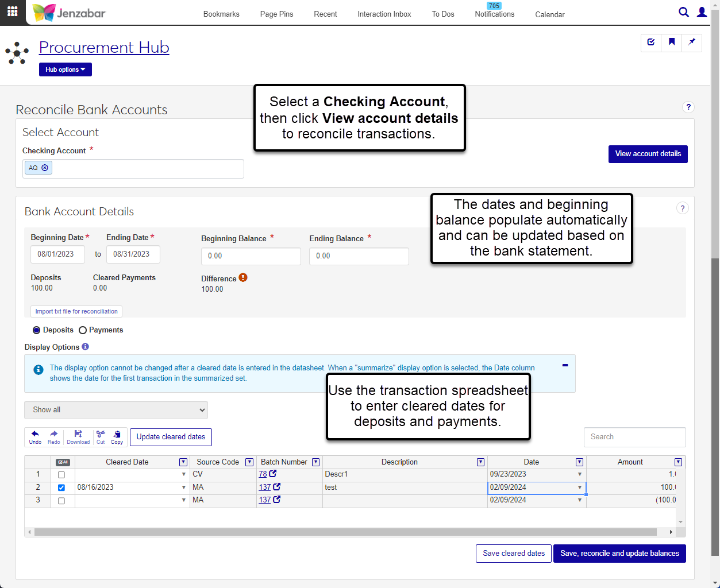This screenshot has width=720, height=588.
Task: Open the user profile icon
Action: (702, 12)
